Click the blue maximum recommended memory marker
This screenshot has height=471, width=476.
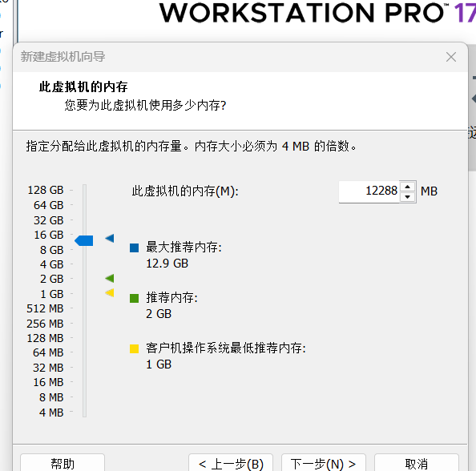click(110, 238)
